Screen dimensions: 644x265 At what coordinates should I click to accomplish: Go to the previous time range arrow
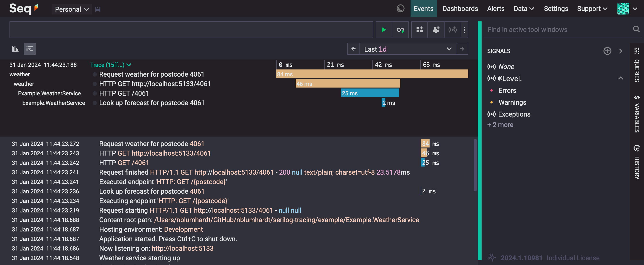[x=353, y=49]
